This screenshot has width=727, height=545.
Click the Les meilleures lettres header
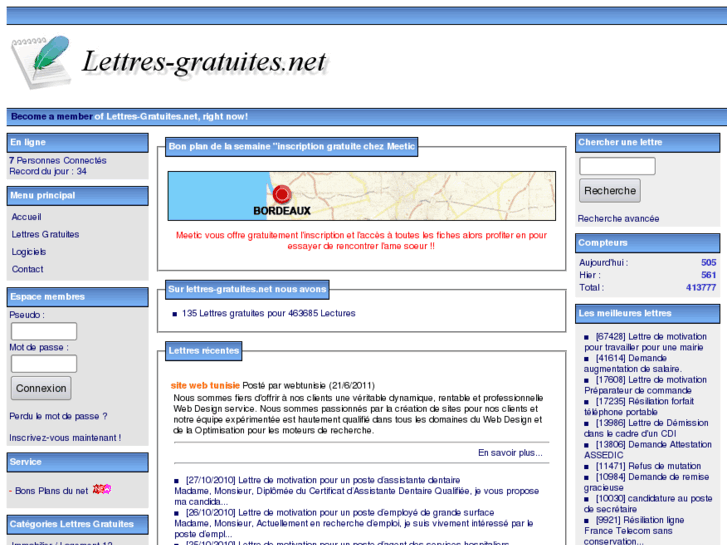click(x=647, y=314)
